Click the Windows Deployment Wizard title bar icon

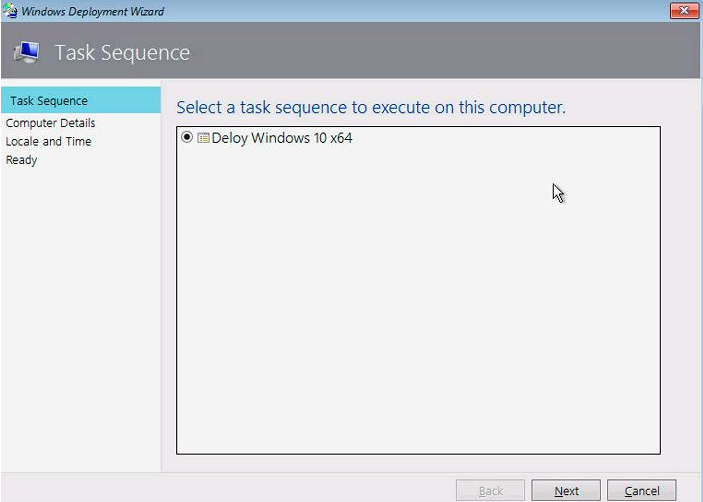10,11
